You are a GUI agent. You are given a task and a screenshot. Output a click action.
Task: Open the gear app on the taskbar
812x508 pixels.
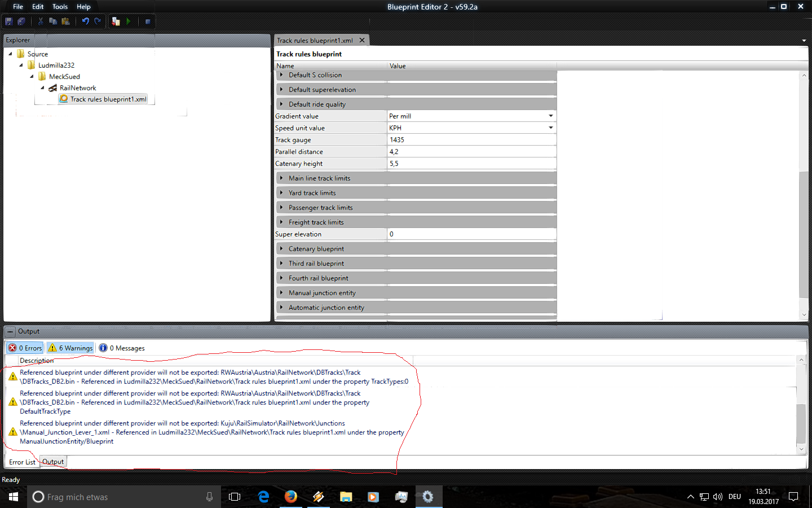tap(428, 497)
